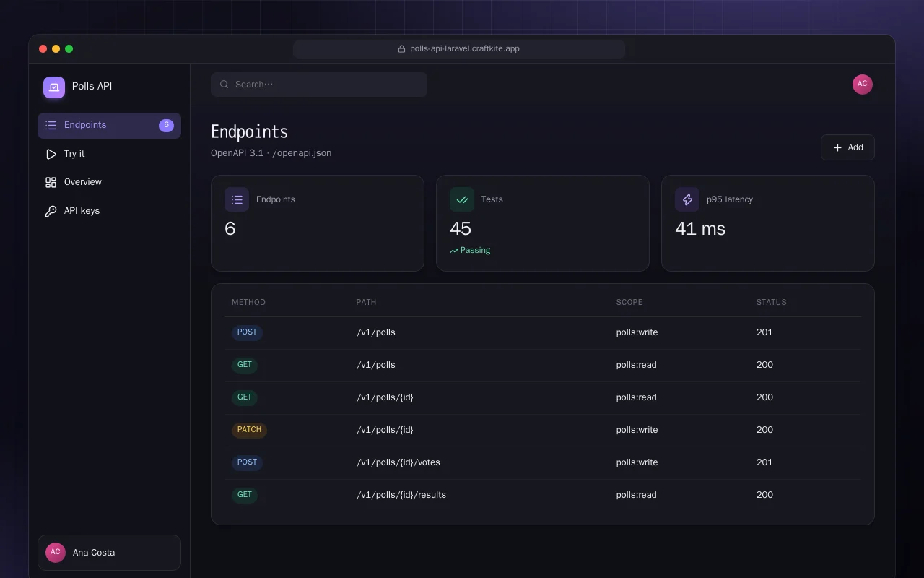Click the Add endpoint button
This screenshot has height=578, width=924.
coord(847,147)
